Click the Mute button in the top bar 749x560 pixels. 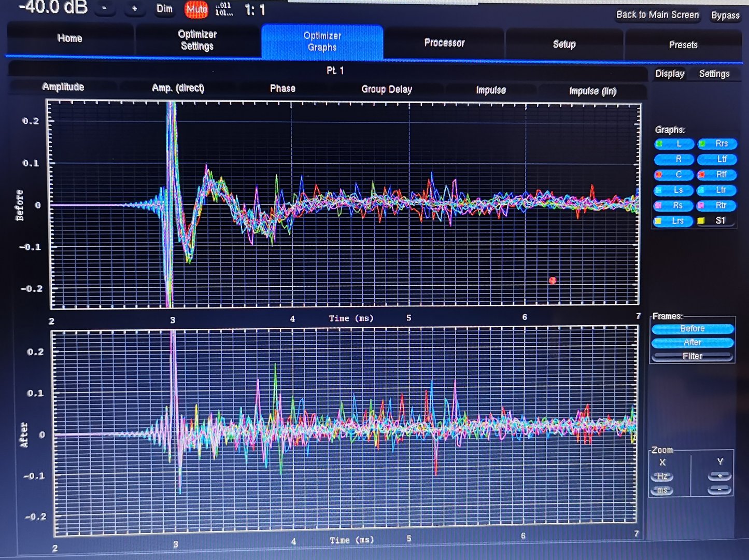pos(196,9)
